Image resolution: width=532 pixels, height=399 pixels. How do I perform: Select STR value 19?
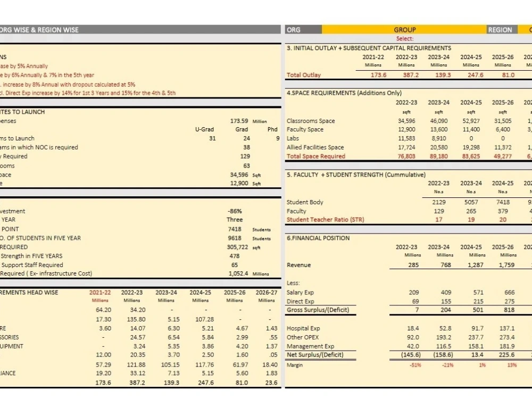(471, 220)
